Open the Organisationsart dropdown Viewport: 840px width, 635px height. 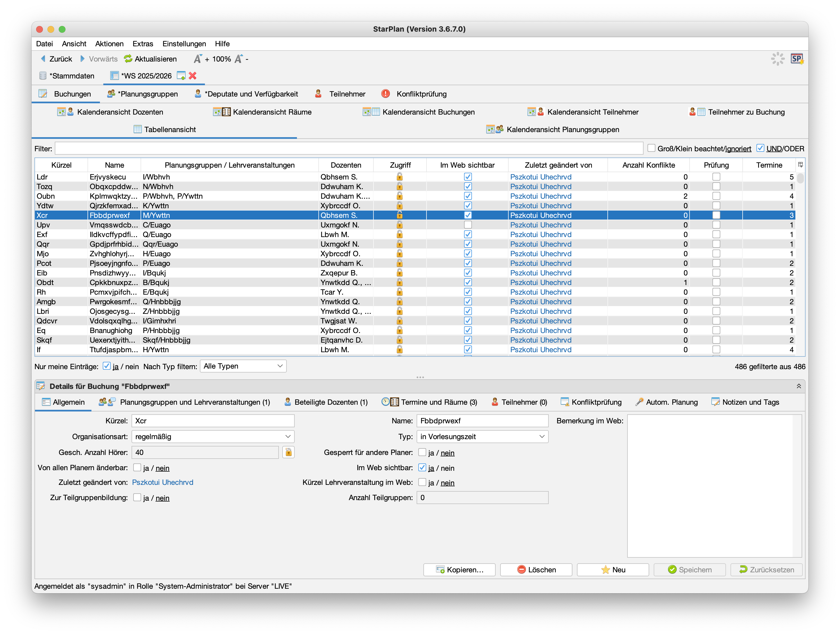213,437
